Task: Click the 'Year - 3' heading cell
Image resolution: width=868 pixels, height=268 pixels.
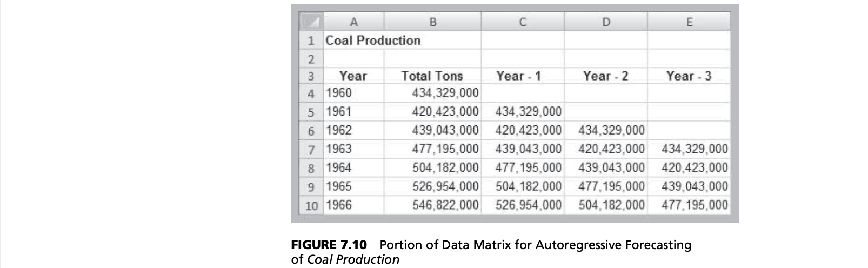Action: tap(689, 76)
